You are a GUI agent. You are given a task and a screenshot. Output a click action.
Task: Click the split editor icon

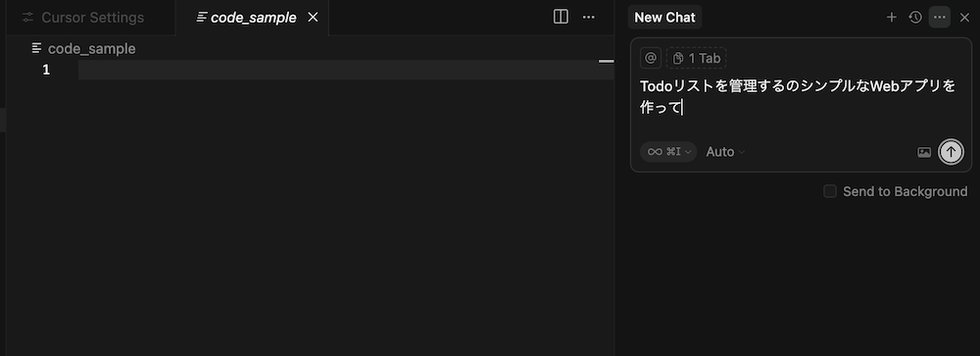pos(561,17)
